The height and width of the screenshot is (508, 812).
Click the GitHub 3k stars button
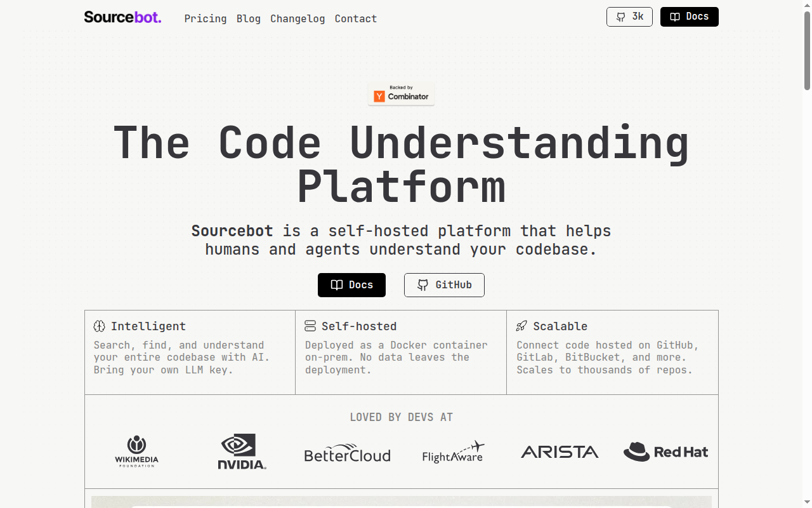point(629,17)
